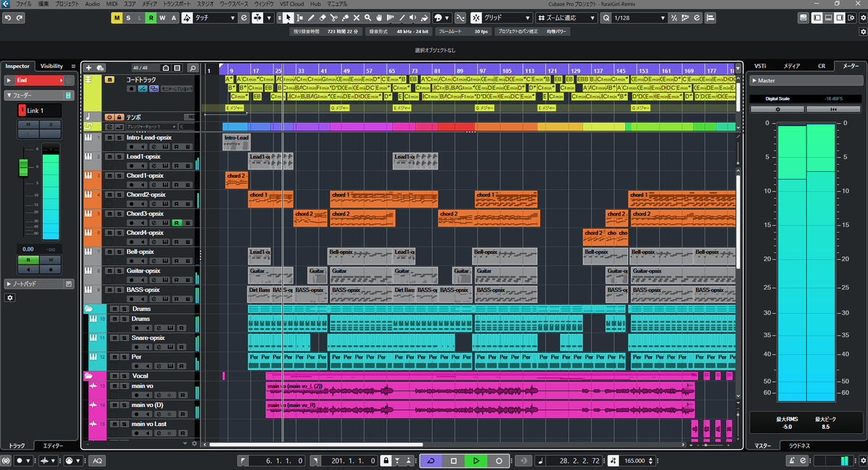Click the track list search magnifier
This screenshot has width=868, height=470.
coord(192,68)
